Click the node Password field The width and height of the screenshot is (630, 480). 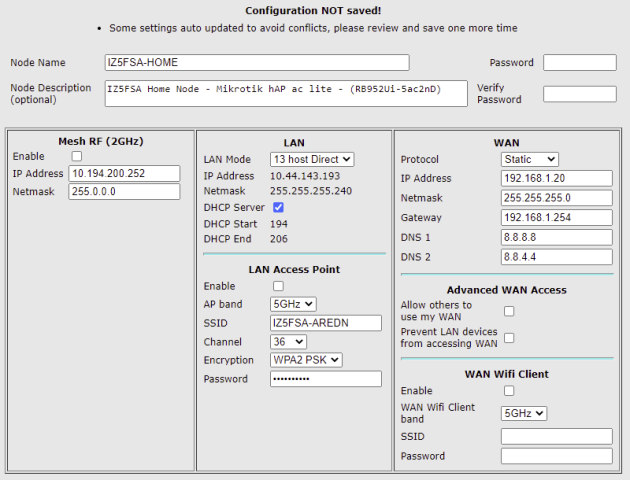pos(580,63)
